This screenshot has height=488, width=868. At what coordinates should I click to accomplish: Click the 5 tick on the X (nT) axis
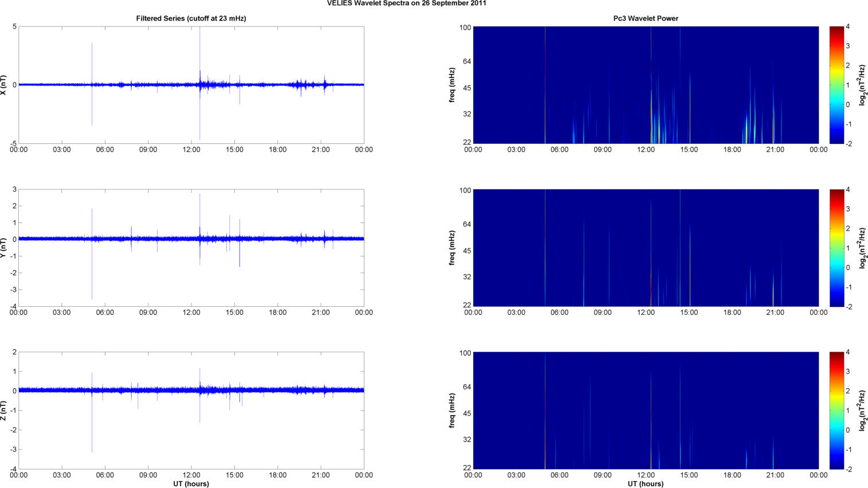click(14, 27)
